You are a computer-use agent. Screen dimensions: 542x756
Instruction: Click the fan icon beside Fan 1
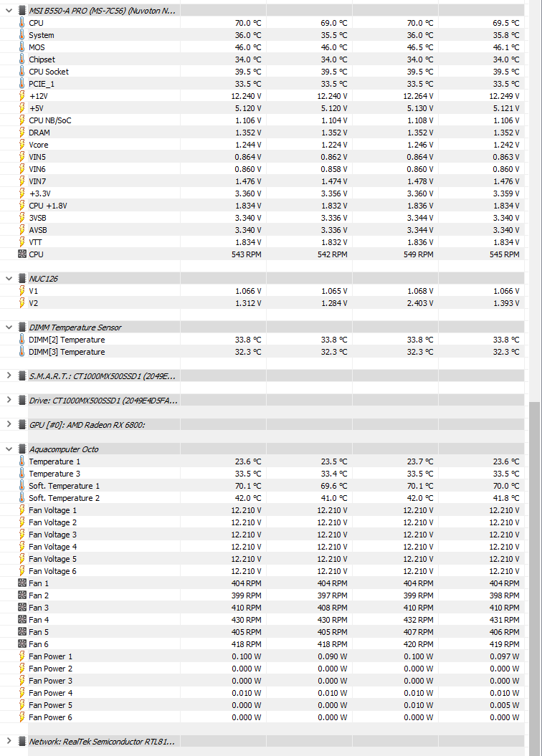coord(22,583)
